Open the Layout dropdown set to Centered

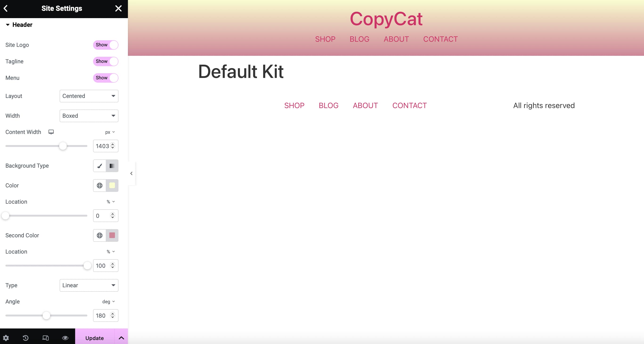tap(89, 96)
